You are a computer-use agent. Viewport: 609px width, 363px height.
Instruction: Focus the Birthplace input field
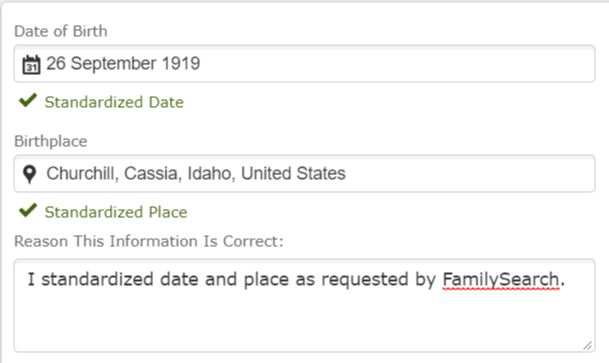pyautogui.click(x=304, y=173)
